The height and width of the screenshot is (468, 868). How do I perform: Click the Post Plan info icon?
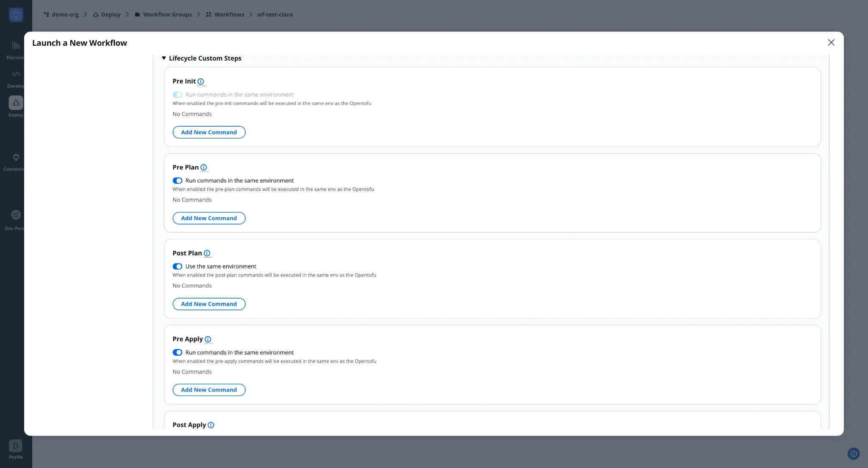point(207,253)
